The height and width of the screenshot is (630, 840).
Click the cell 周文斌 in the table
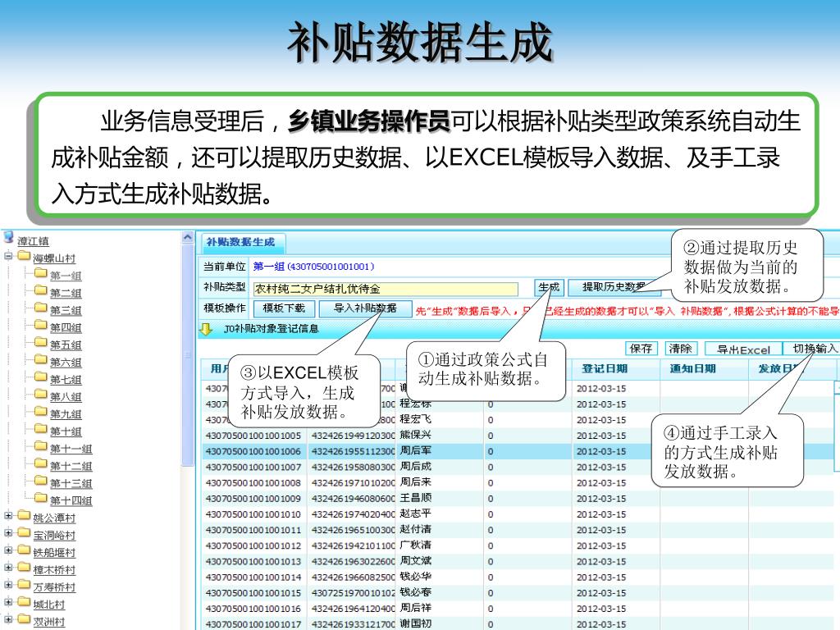pos(415,561)
